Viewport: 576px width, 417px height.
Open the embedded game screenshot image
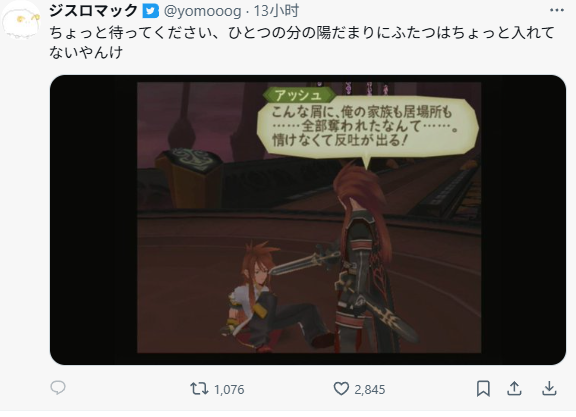[x=308, y=220]
